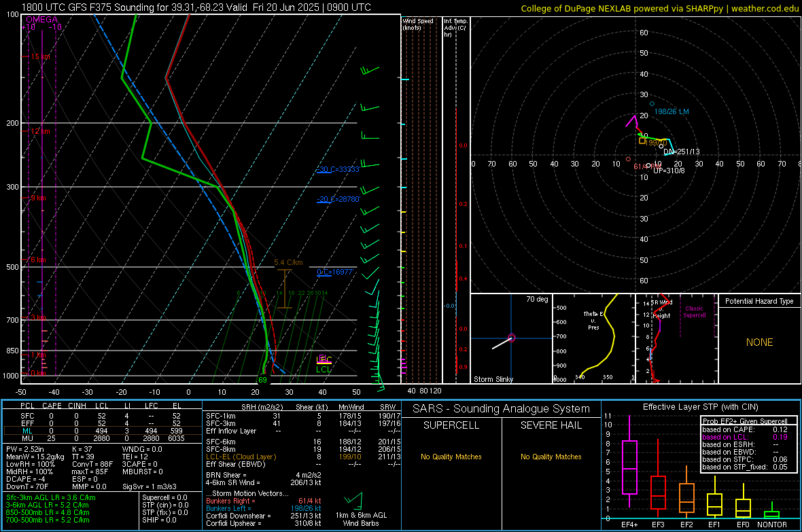Select the Eff Shear (EBWD) row label
Viewport: 802px width, 532px height.
click(235, 464)
